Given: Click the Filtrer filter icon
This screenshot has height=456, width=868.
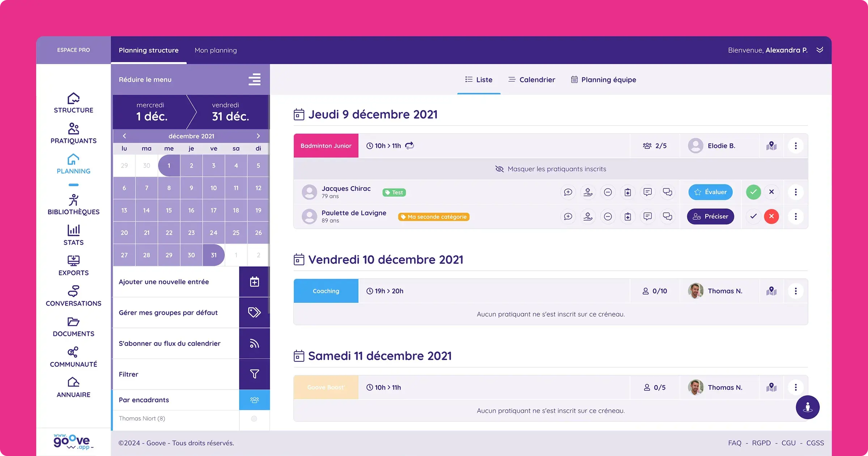Looking at the screenshot, I should (x=255, y=374).
